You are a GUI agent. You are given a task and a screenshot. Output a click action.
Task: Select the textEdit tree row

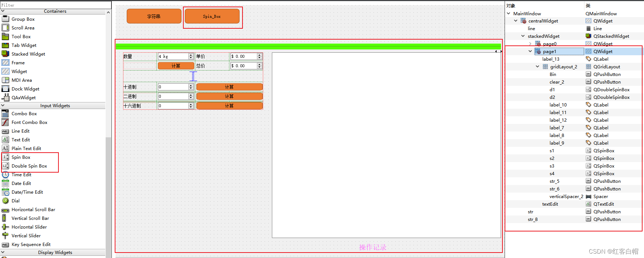[574, 204]
